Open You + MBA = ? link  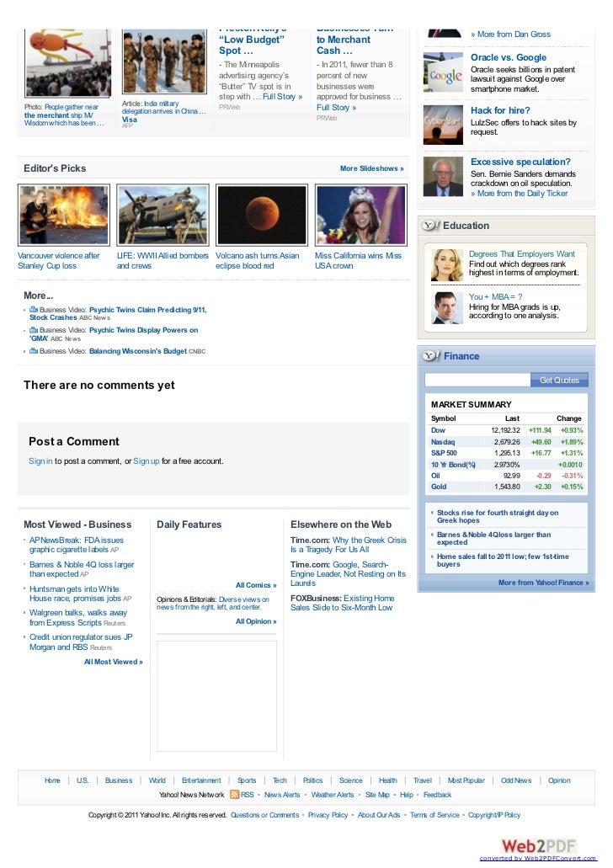[x=496, y=296]
